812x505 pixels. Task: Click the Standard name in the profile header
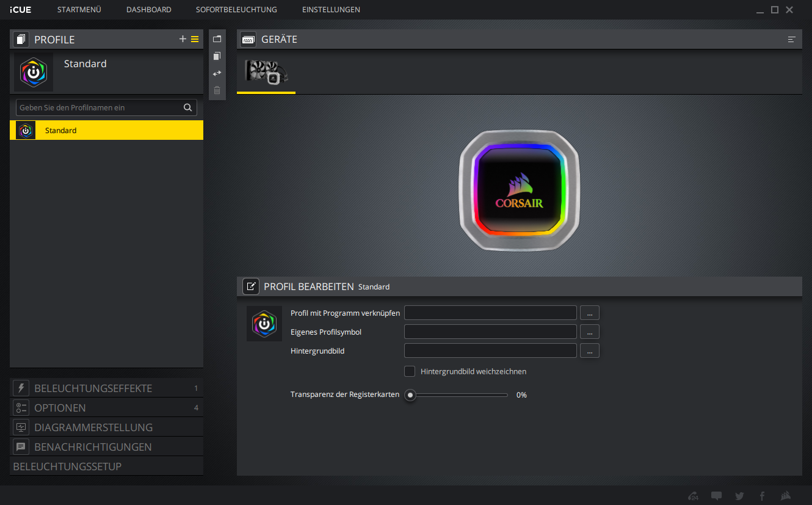[85, 64]
